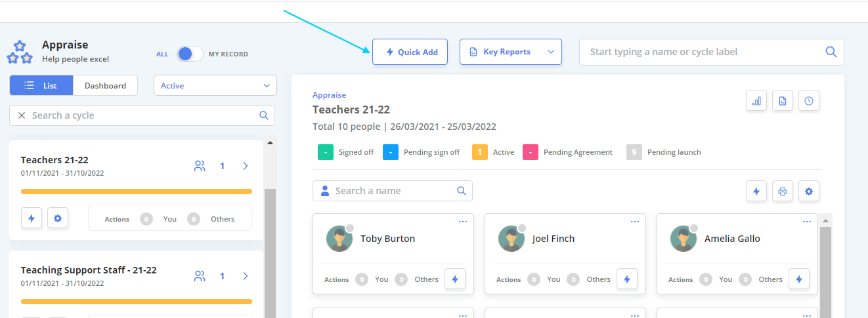Click the Teachers 21-22 cycle title in list

[54, 160]
